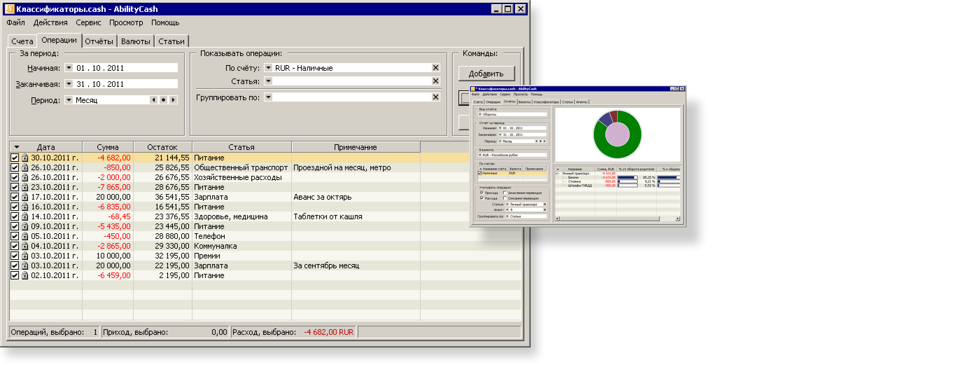Switch to the Счета tab in the main window
The height and width of the screenshot is (366, 980).
point(22,41)
